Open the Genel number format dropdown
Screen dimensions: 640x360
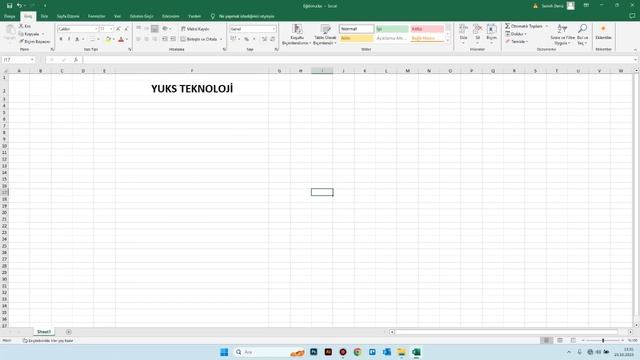(x=273, y=29)
